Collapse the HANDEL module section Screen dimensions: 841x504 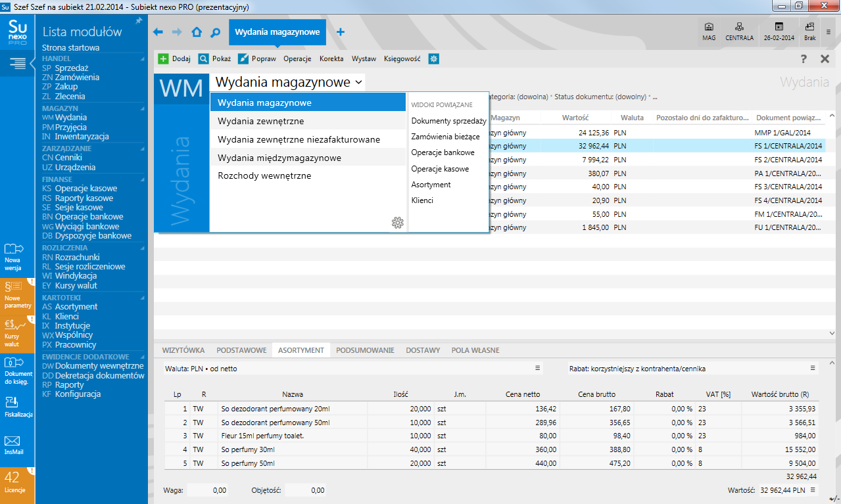[143, 58]
